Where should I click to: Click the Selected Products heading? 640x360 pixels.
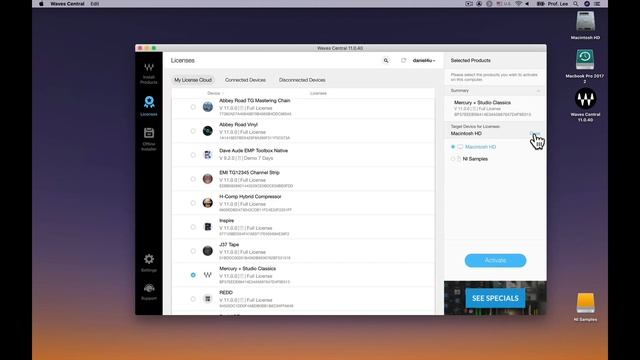[471, 60]
